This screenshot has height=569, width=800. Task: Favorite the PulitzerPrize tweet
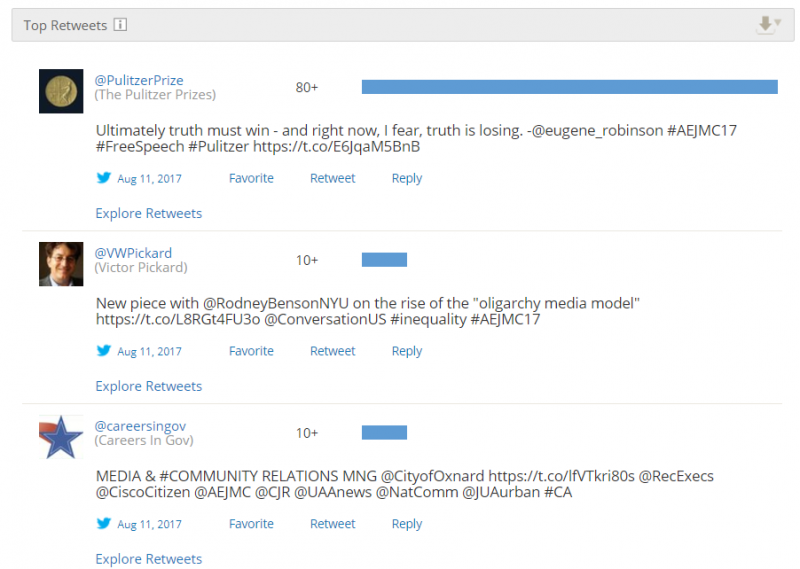pyautogui.click(x=251, y=178)
